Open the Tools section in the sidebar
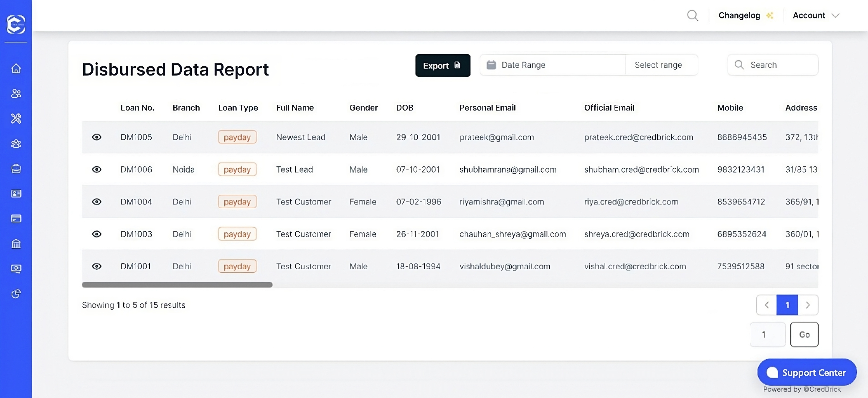Image resolution: width=868 pixels, height=398 pixels. coord(16,118)
